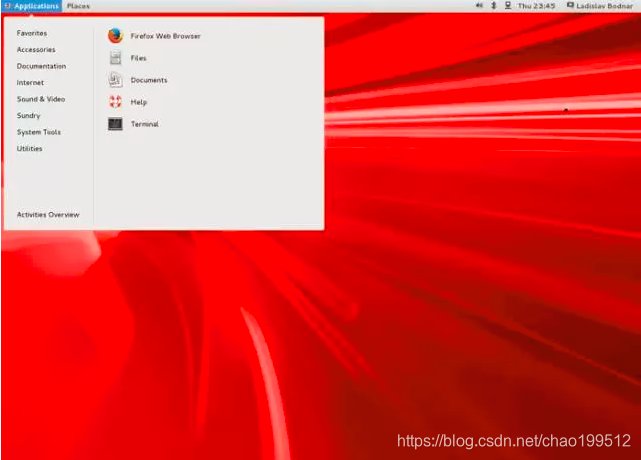Open the Ladislav Bodnar user menu
Screen dimensions: 641x460
pyautogui.click(x=600, y=6)
